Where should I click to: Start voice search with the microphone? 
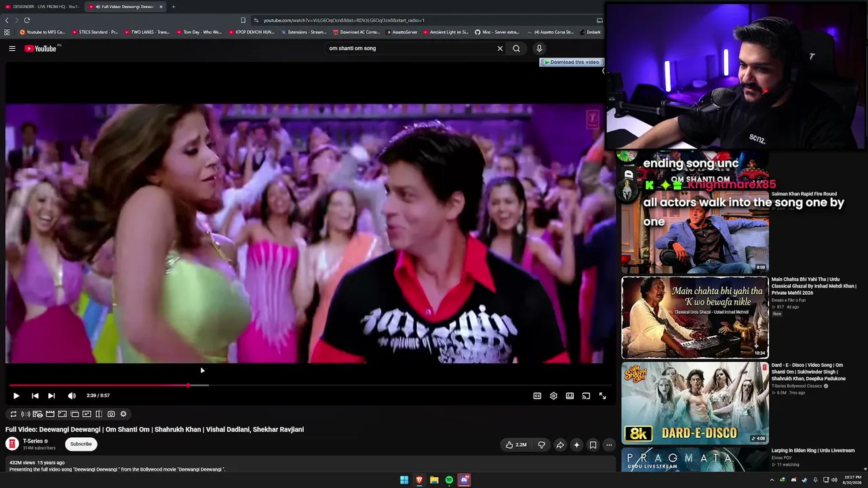tap(539, 48)
